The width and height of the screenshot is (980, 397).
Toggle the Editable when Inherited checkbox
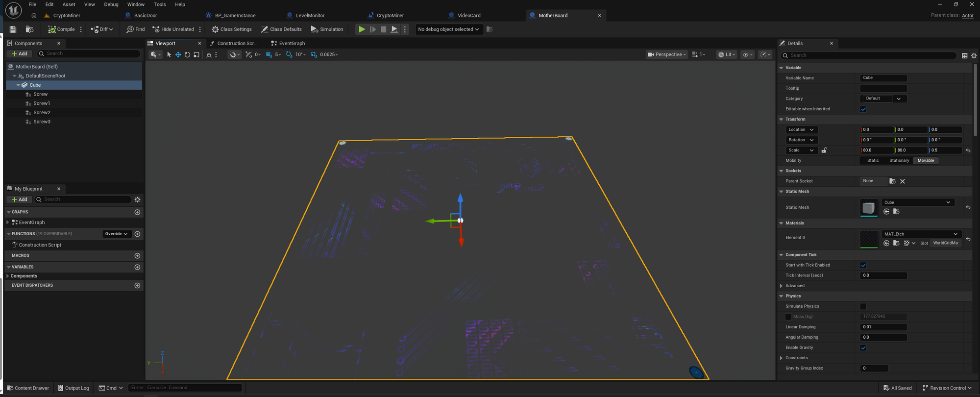point(863,109)
